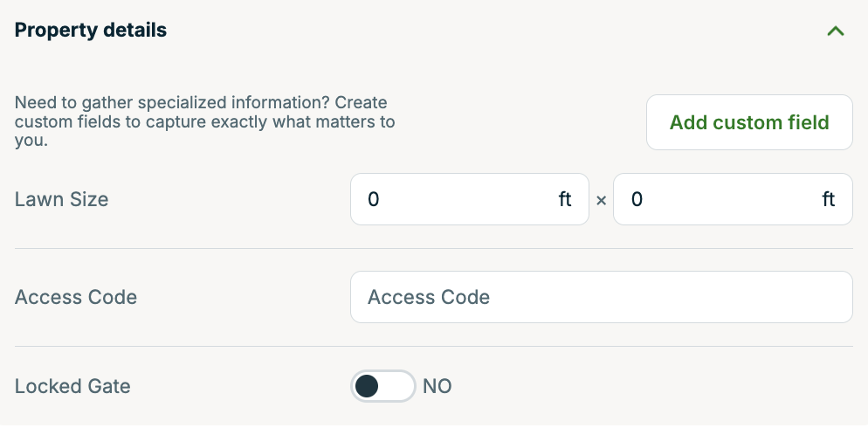Viewport: 868px width, 428px height.
Task: Click the NO label beside Locked Gate toggle
Action: point(437,386)
